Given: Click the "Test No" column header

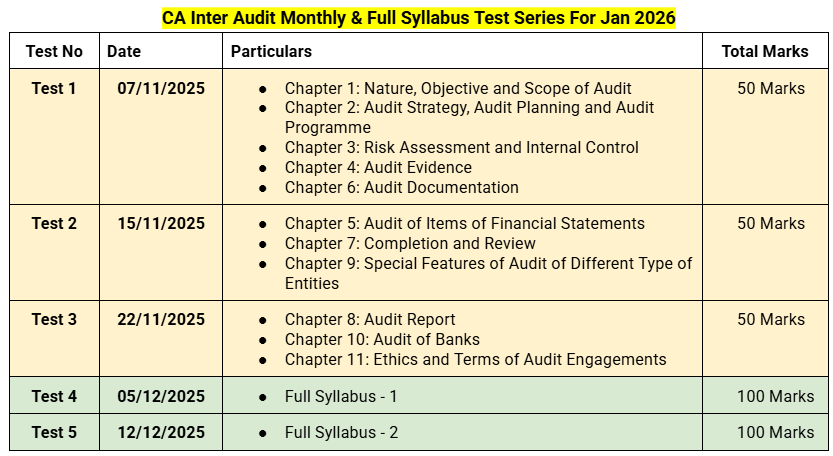Looking at the screenshot, I should (x=53, y=51).
